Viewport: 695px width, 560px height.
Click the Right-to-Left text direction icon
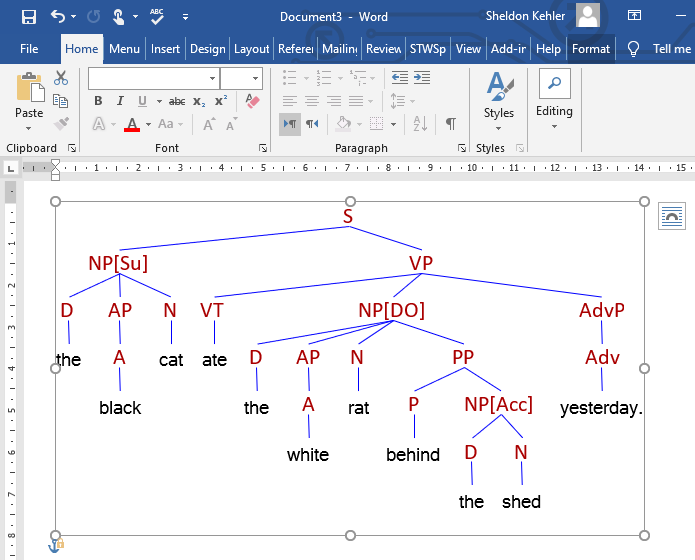(x=312, y=124)
